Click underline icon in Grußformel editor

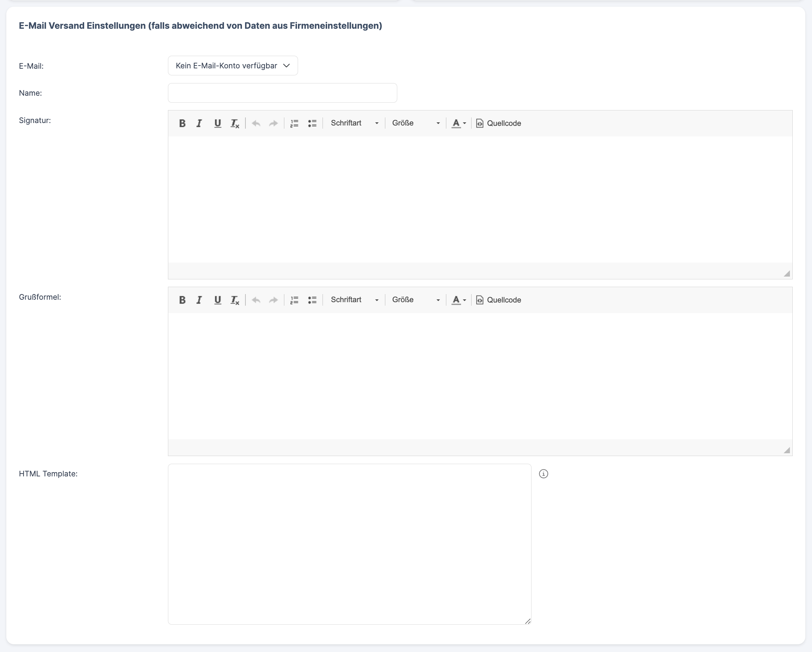(x=217, y=300)
